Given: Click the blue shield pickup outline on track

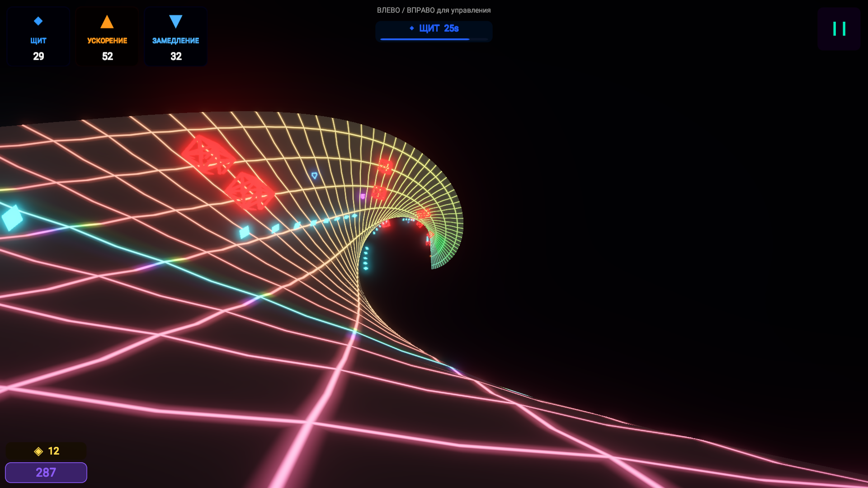Looking at the screenshot, I should (314, 175).
